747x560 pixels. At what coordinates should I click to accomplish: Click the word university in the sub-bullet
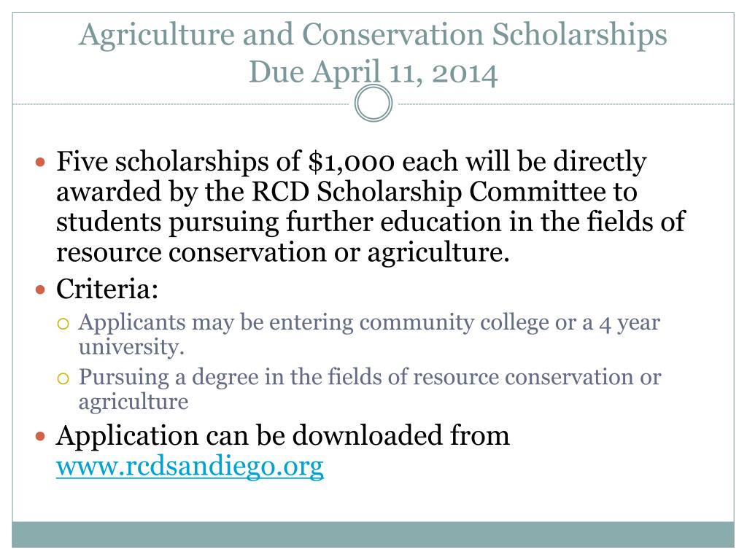[128, 347]
